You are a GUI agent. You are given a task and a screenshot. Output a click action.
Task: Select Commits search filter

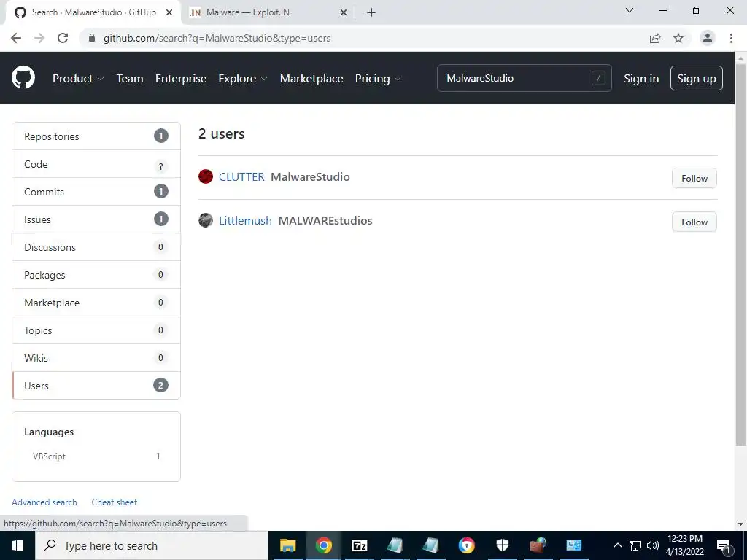coord(96,192)
